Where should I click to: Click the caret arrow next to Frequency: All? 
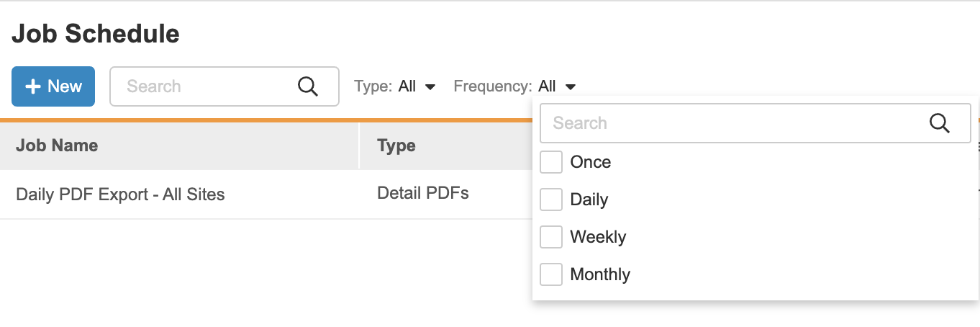571,87
